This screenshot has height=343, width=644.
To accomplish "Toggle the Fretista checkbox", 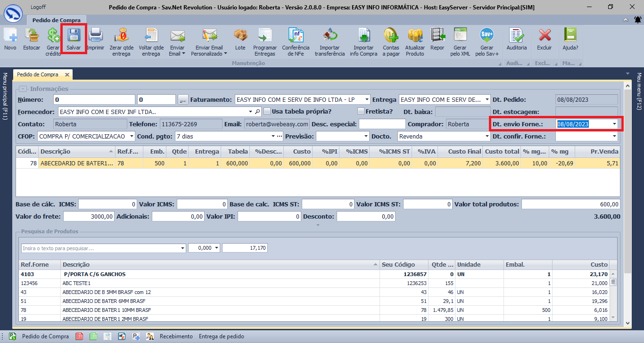I will click(x=361, y=112).
